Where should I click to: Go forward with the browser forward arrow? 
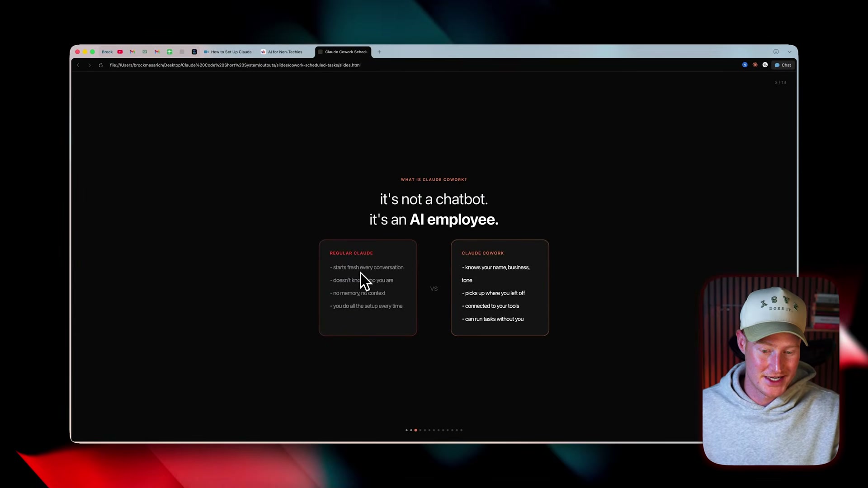(x=90, y=65)
